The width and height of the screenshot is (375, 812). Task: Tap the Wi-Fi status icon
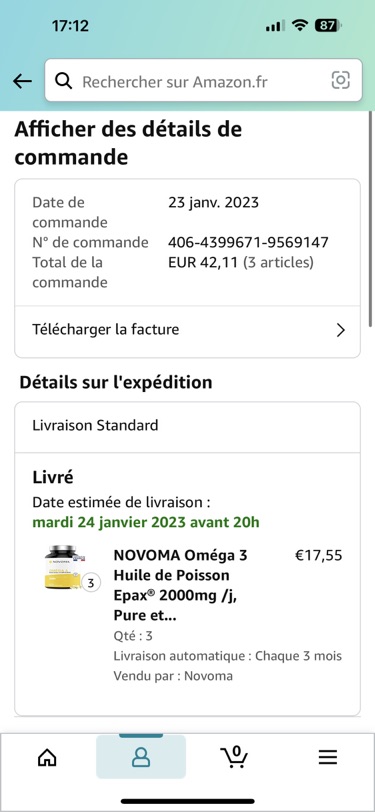point(299,25)
